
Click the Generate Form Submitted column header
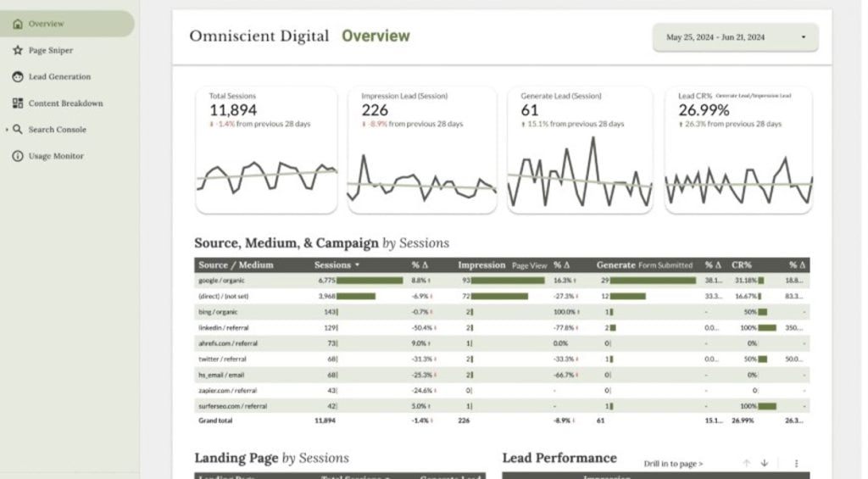point(644,265)
